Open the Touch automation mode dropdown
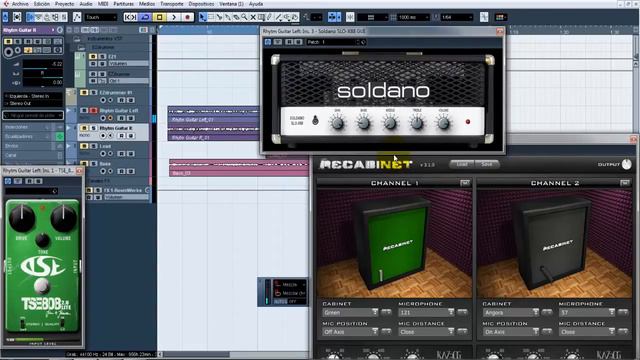The width and height of the screenshot is (640, 360). point(101,17)
